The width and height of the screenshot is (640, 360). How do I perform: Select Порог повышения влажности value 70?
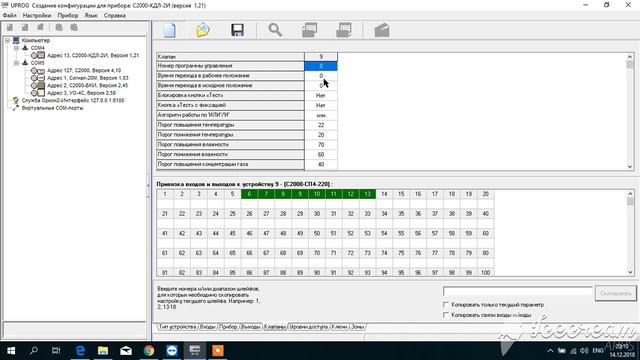[x=321, y=144]
